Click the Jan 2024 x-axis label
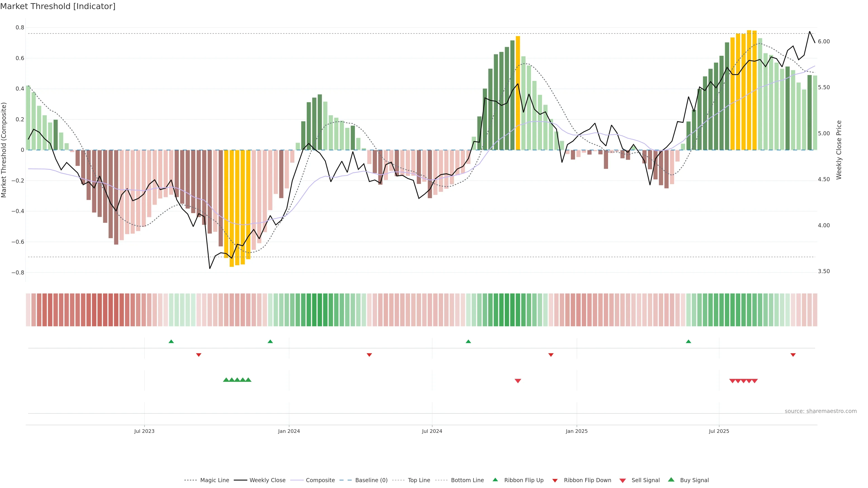The image size is (868, 488). [289, 431]
